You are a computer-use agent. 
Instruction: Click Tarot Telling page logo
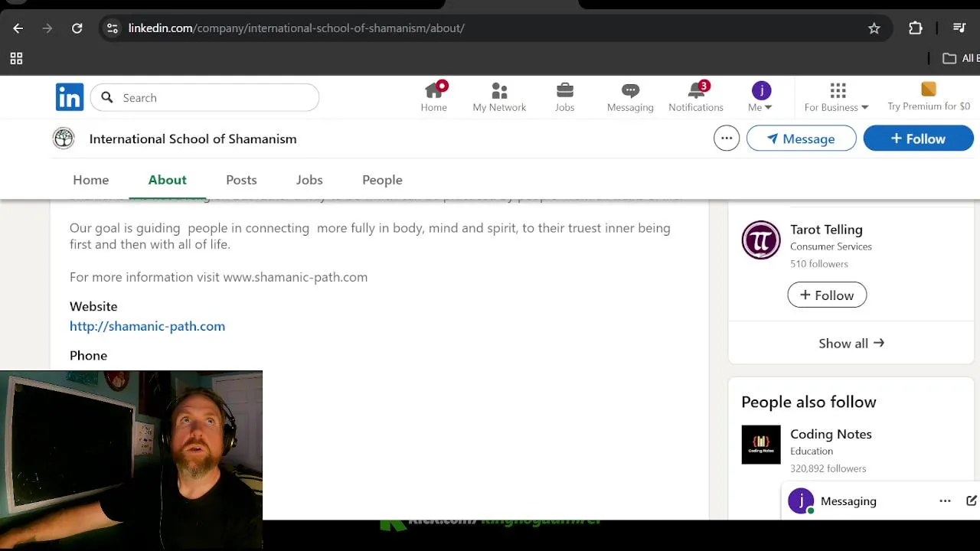(761, 240)
